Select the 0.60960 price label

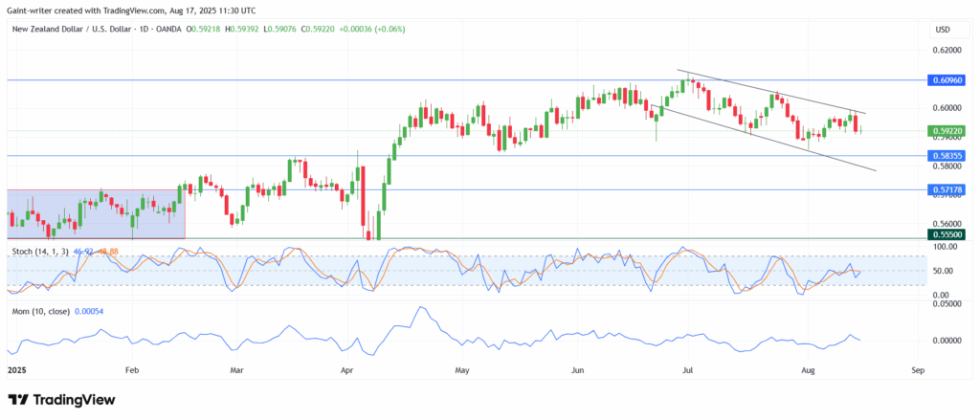point(947,80)
